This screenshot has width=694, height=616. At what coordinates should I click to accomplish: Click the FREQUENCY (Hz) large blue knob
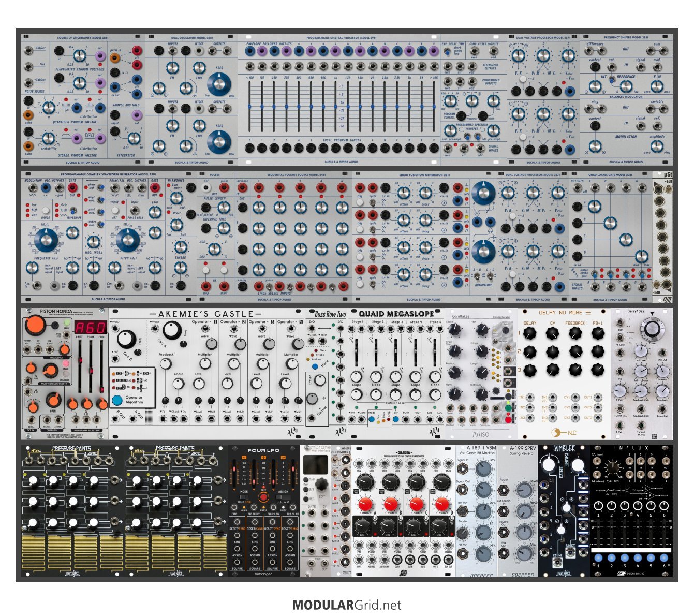46,241
